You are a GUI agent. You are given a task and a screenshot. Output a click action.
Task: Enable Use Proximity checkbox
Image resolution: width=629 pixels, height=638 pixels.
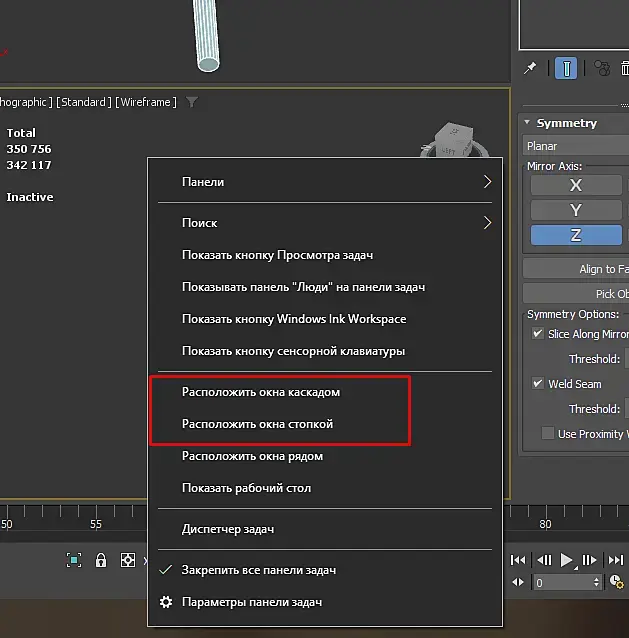[548, 433]
